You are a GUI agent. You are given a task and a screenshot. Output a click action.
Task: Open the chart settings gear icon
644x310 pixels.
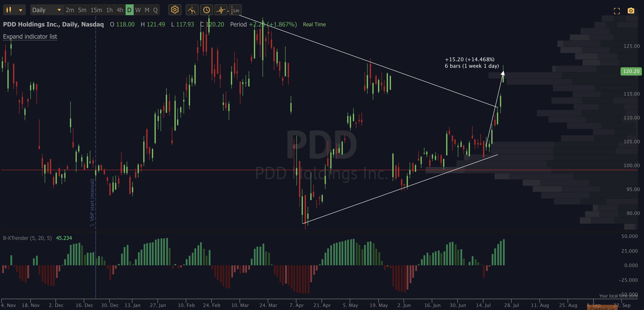click(175, 10)
